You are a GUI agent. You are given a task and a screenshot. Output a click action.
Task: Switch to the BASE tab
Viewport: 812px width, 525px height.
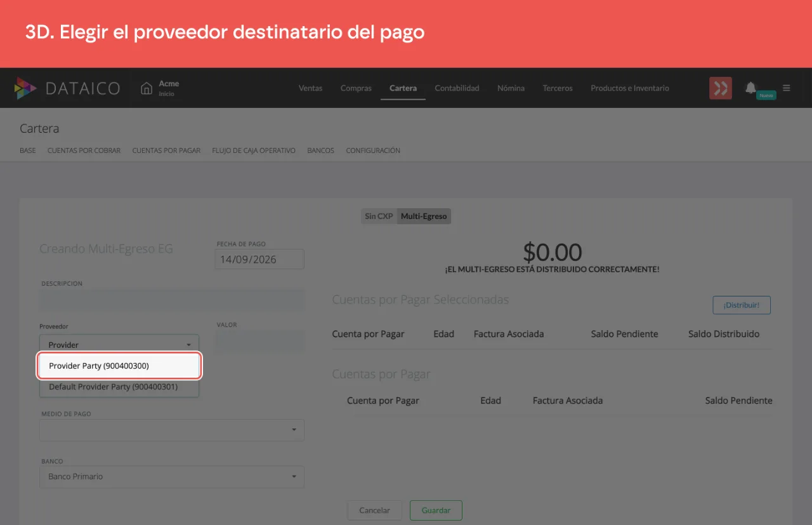click(28, 151)
